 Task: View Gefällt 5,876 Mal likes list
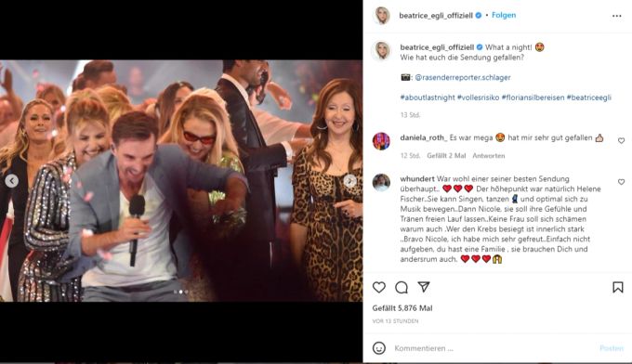pyautogui.click(x=402, y=308)
